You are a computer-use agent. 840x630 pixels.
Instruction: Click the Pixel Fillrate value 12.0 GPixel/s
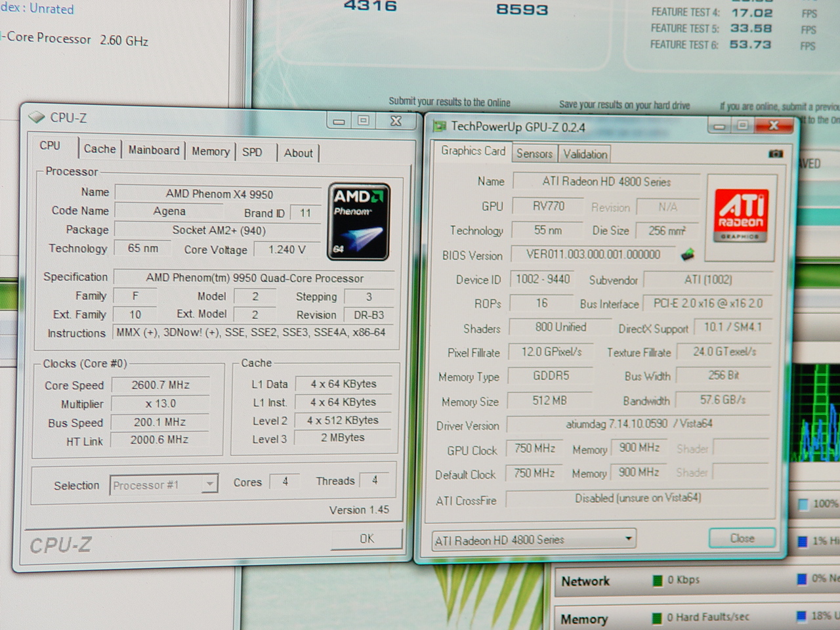click(551, 352)
